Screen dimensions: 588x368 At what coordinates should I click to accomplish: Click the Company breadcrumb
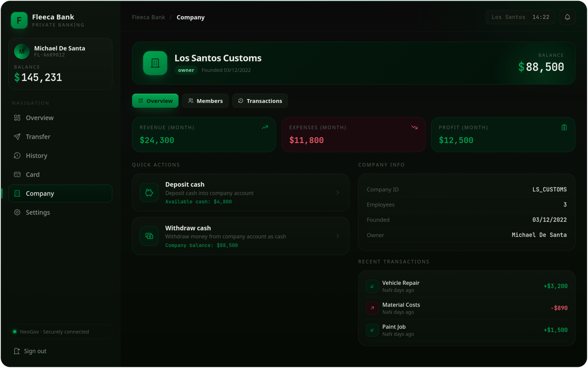point(191,17)
